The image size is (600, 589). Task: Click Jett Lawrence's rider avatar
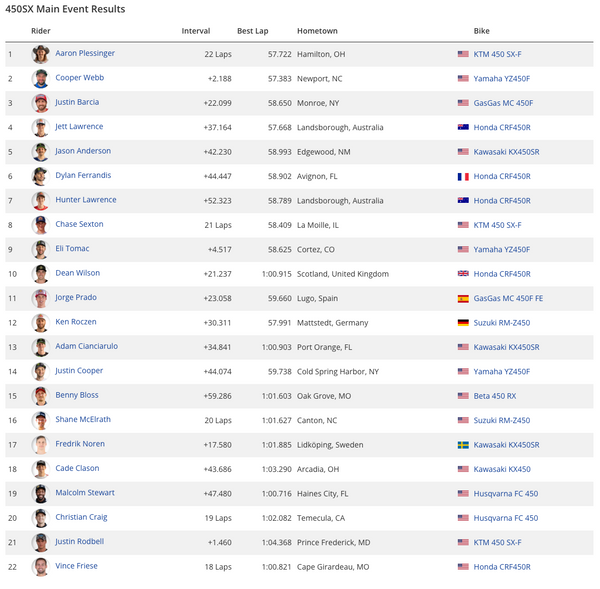pyautogui.click(x=40, y=127)
